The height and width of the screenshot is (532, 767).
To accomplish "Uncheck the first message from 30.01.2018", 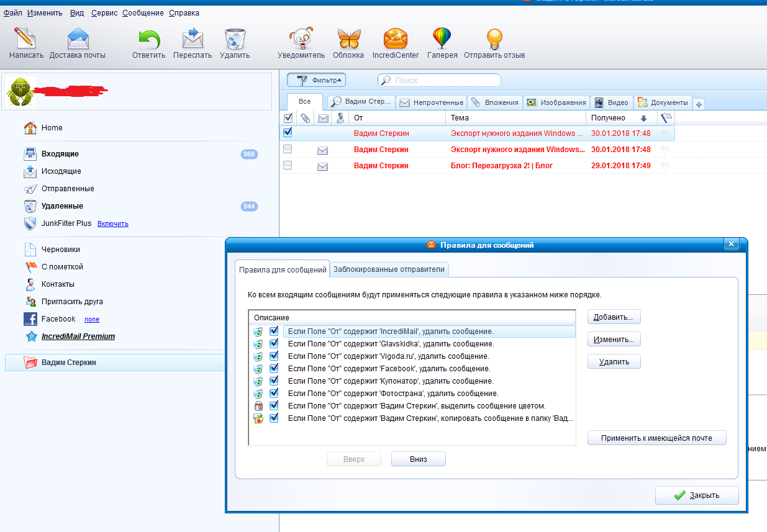I will click(x=288, y=133).
